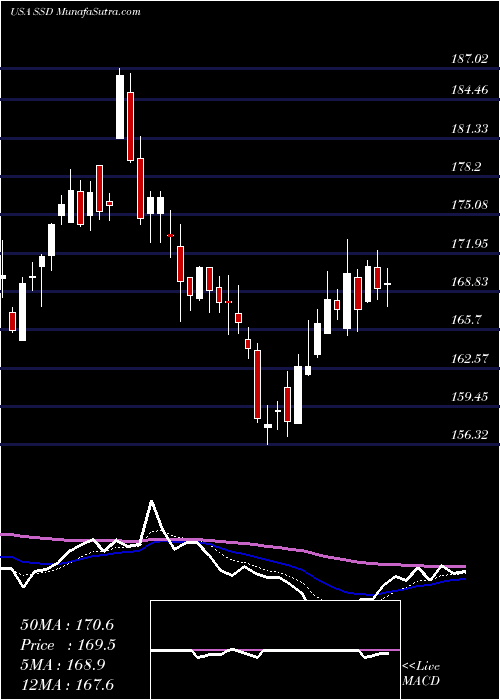Click the 156.32 price level label
Viewport: 500px width, 700px height.
(x=469, y=434)
